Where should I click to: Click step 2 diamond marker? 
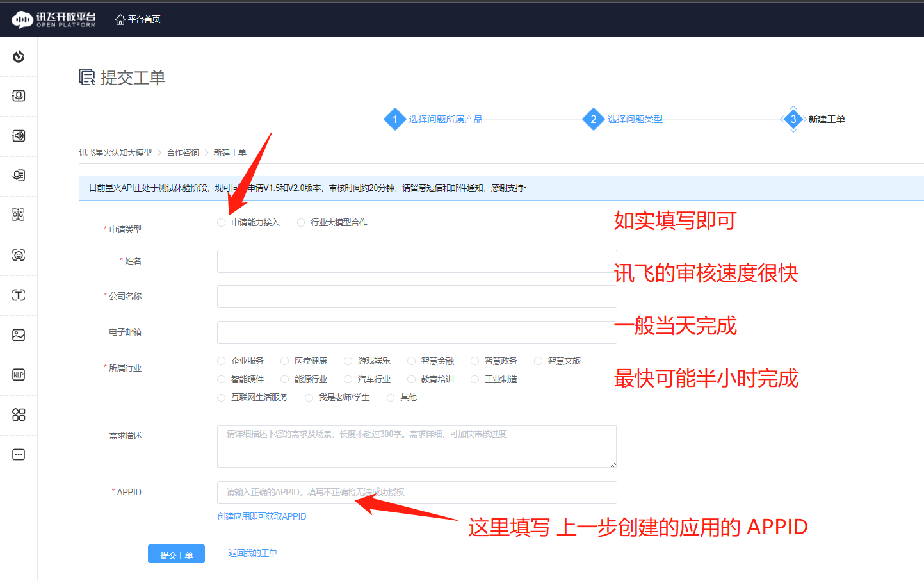coord(594,119)
